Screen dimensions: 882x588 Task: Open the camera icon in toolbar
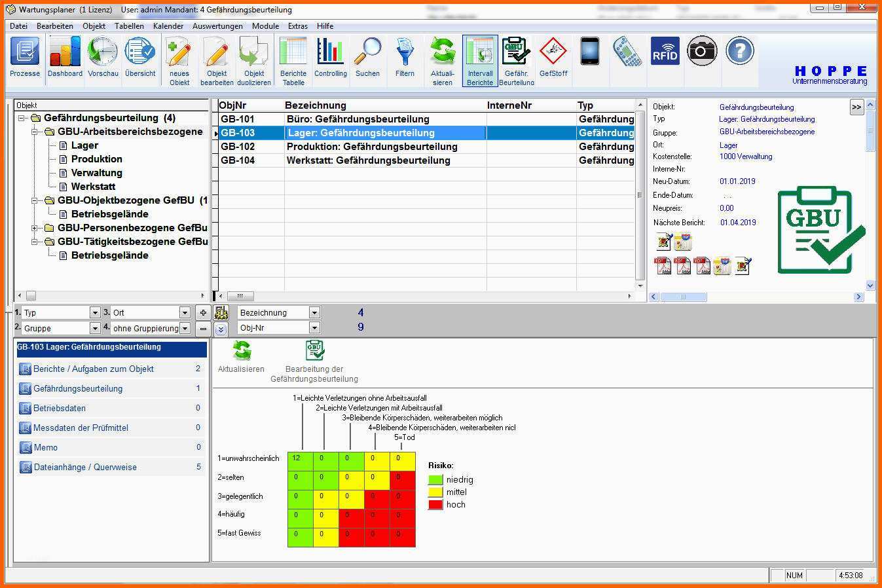coord(702,51)
